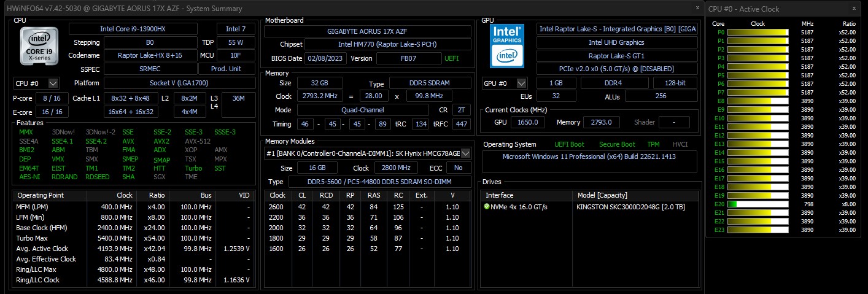This screenshot has height=294, width=868.
Task: Click the AES-NI feature label
Action: (x=29, y=177)
